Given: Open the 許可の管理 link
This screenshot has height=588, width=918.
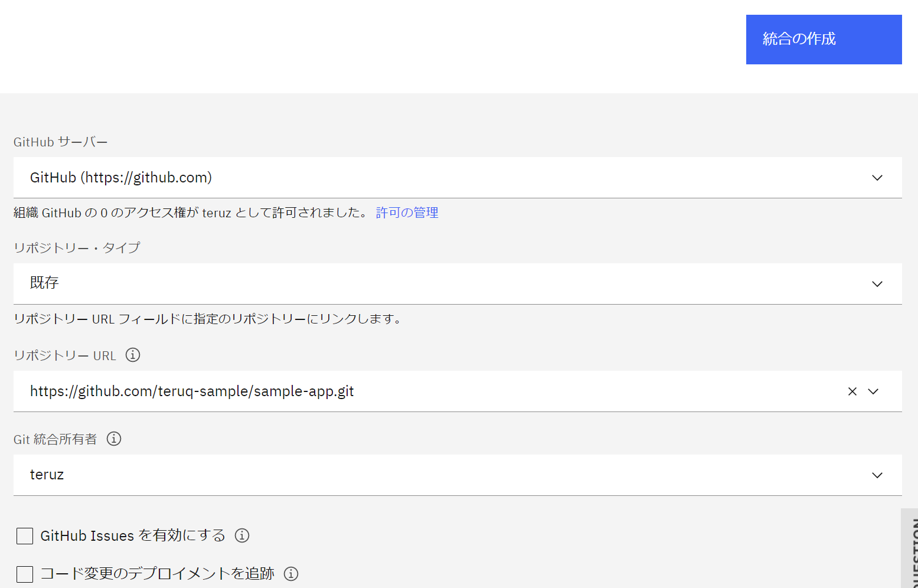Looking at the screenshot, I should coord(407,213).
